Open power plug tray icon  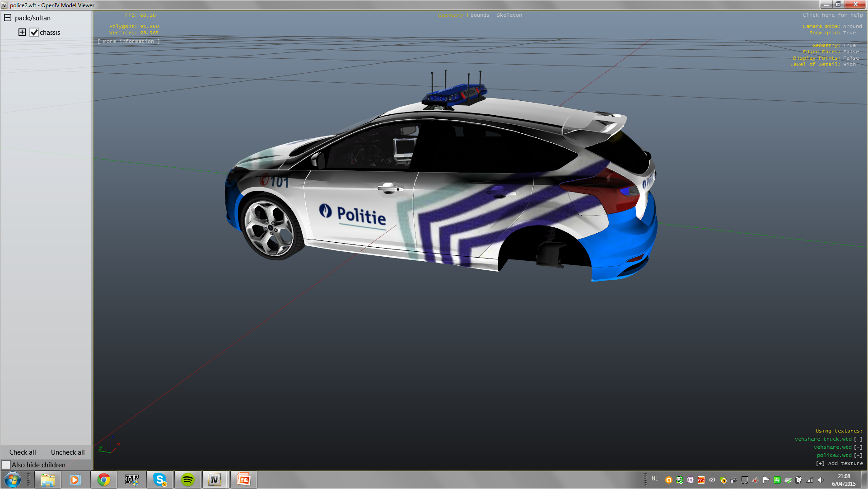click(799, 480)
